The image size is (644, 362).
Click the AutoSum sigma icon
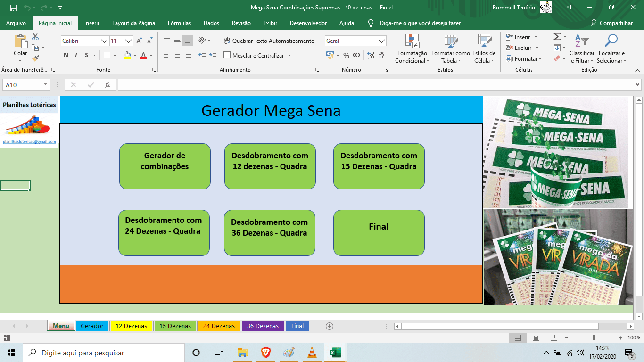(557, 37)
